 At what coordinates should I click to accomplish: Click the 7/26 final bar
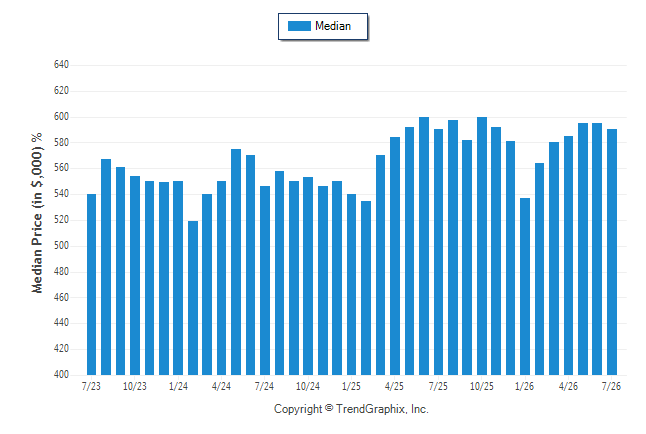[x=612, y=252]
